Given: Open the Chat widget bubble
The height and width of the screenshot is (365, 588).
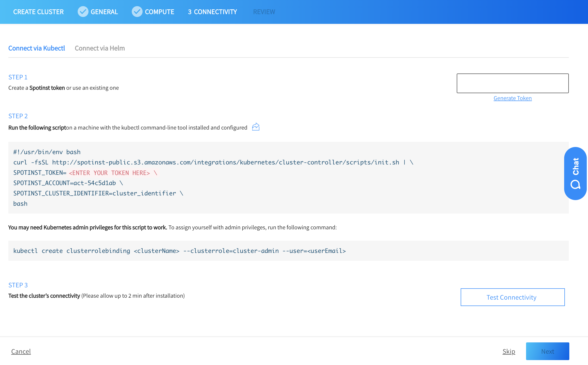Looking at the screenshot, I should (x=575, y=174).
